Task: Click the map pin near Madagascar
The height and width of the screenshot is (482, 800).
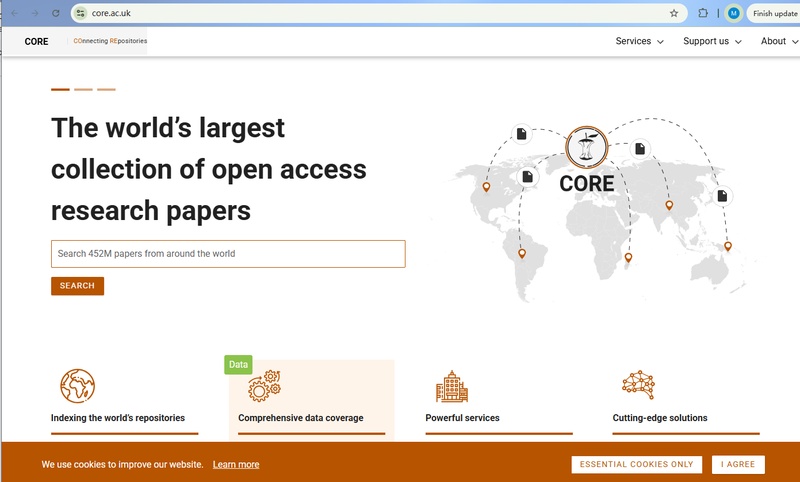Action: [x=628, y=258]
